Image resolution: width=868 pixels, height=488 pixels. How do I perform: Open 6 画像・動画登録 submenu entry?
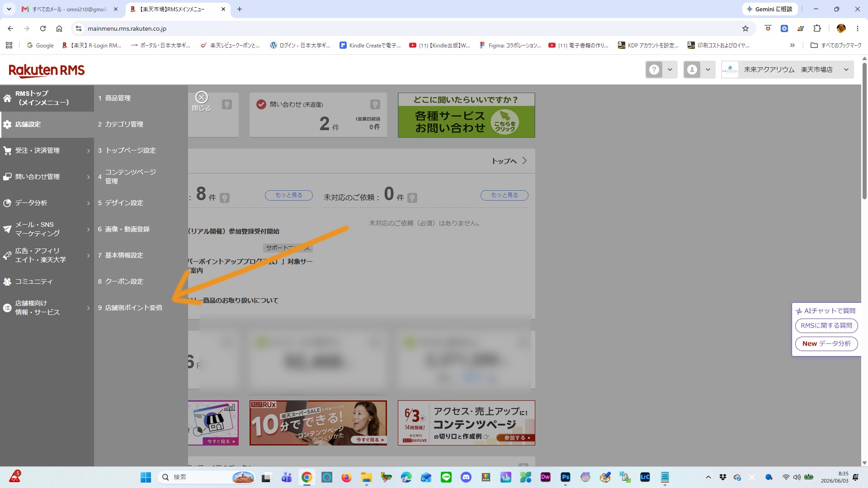point(141,229)
